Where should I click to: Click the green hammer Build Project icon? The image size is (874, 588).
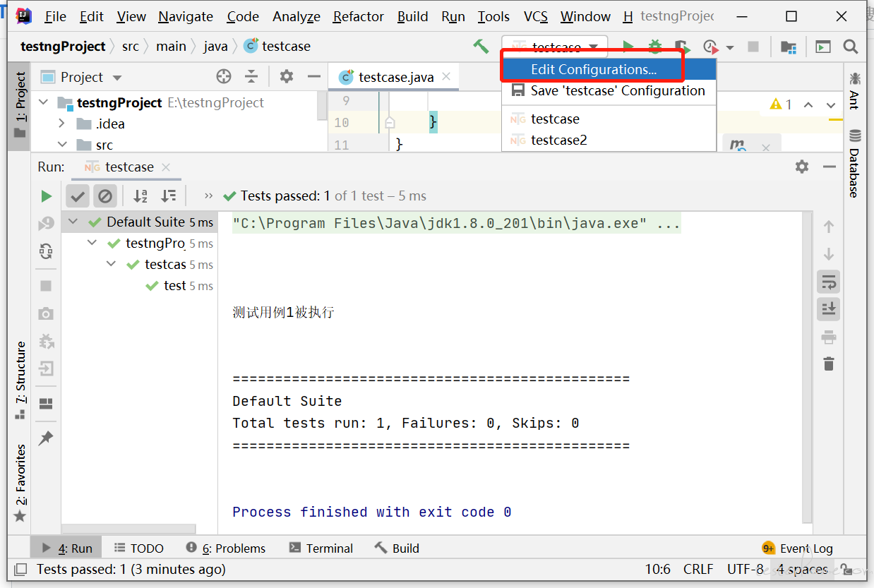(x=481, y=47)
